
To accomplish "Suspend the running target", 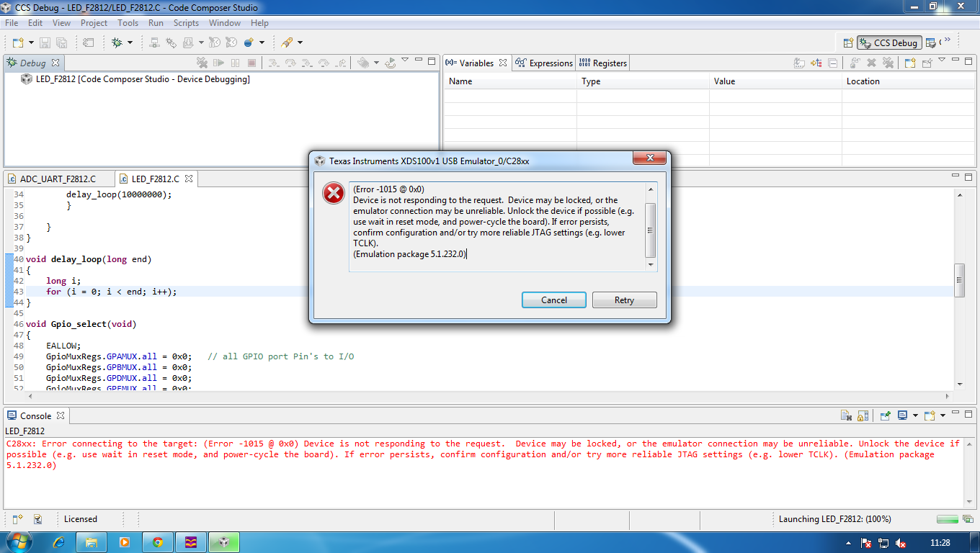I will coord(234,63).
